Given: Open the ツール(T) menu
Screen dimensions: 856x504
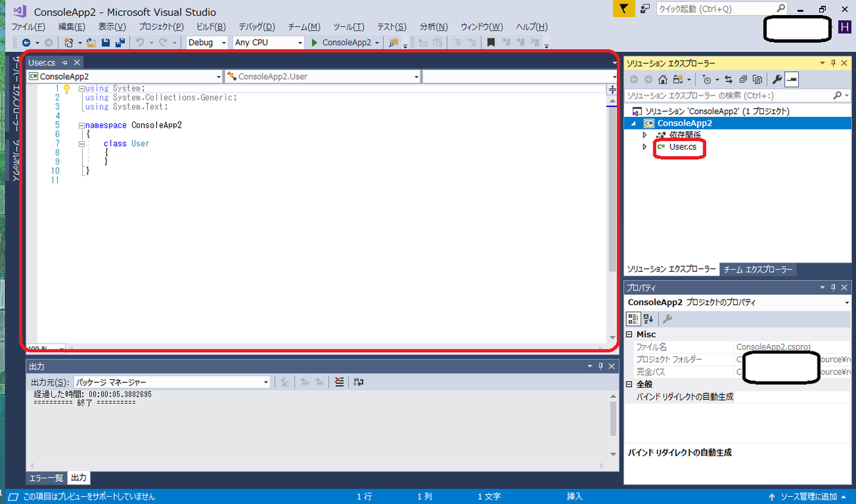Looking at the screenshot, I should click(x=349, y=26).
